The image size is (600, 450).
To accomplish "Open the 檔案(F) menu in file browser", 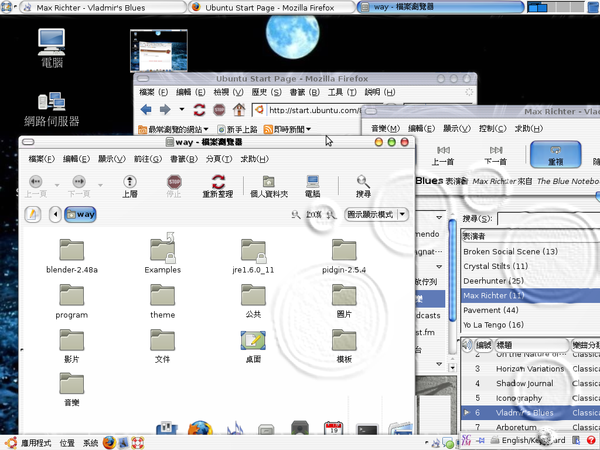I will pos(41,159).
